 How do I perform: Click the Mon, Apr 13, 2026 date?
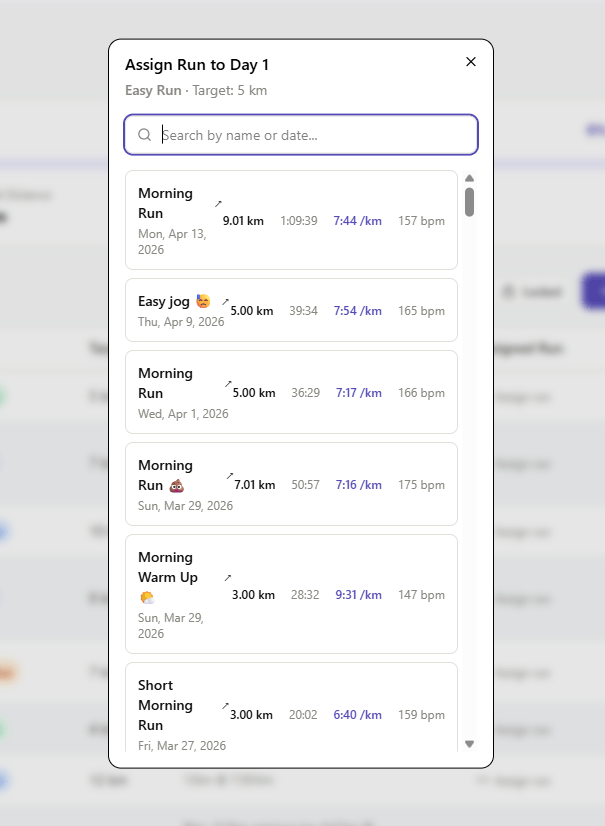tap(172, 241)
